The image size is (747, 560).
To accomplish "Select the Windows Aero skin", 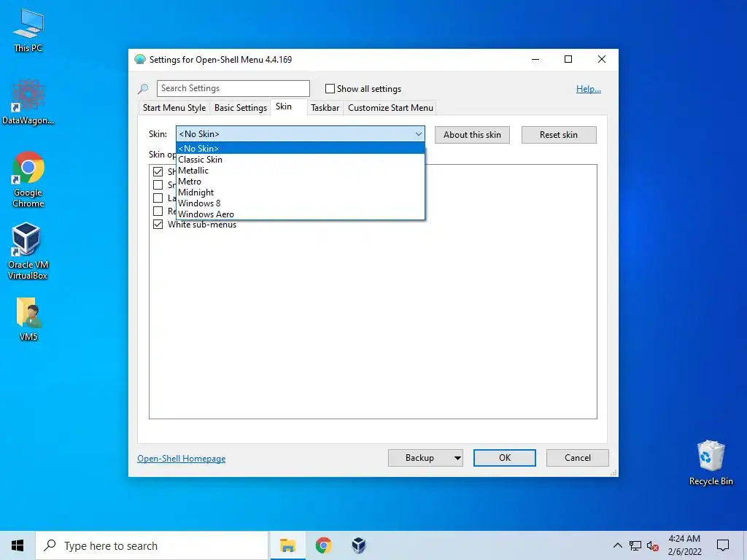I will click(x=300, y=214).
